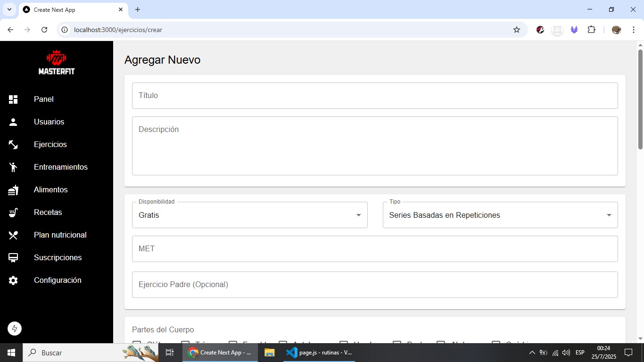Click the browser address bar URL

118,30
